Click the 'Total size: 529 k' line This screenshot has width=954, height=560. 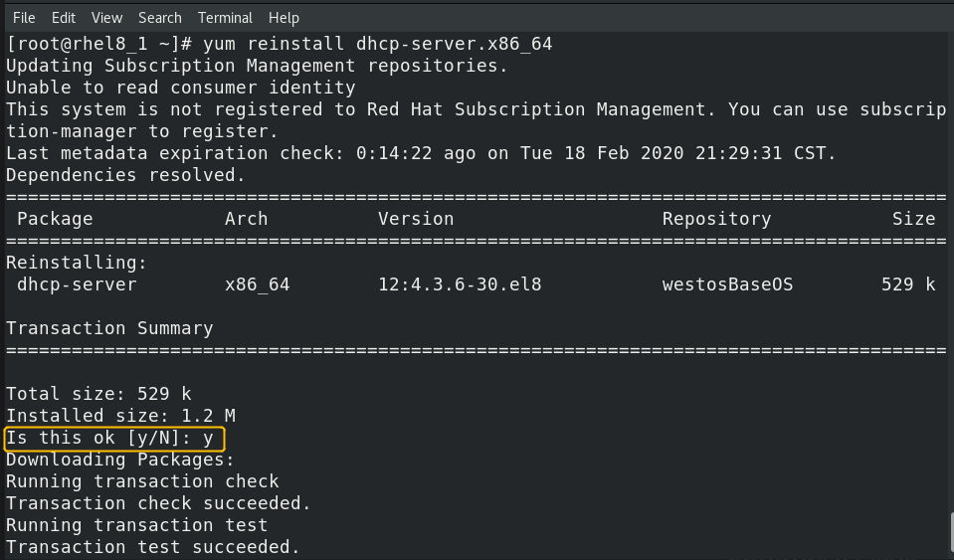tap(98, 394)
